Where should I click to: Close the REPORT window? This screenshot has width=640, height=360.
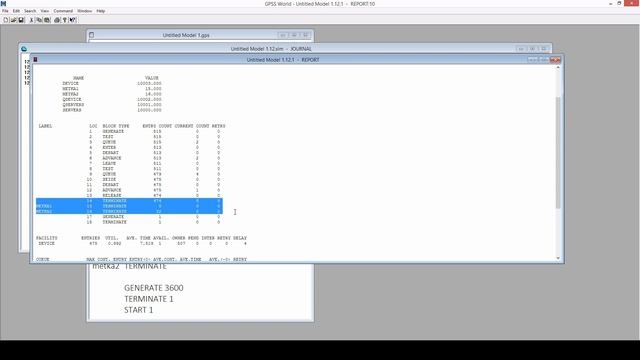point(555,60)
